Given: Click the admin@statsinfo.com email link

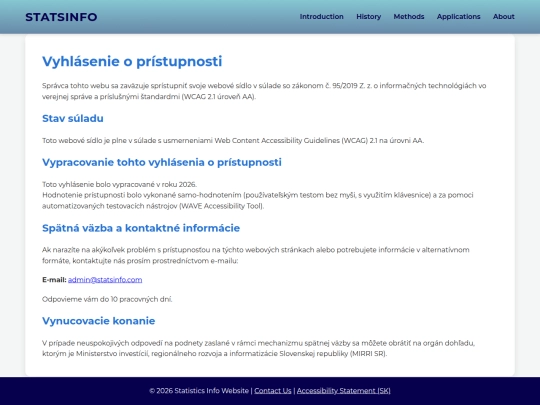Looking at the screenshot, I should [x=105, y=280].
